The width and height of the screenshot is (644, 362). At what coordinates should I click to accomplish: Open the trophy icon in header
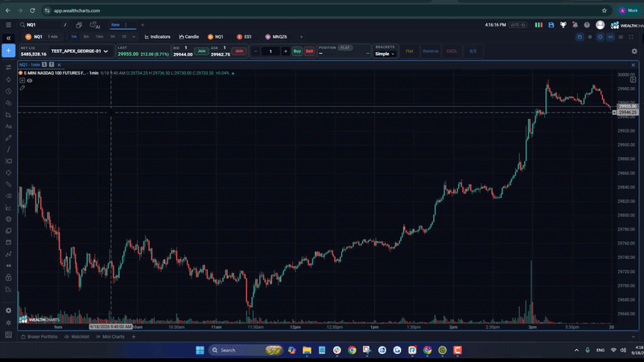[563, 25]
